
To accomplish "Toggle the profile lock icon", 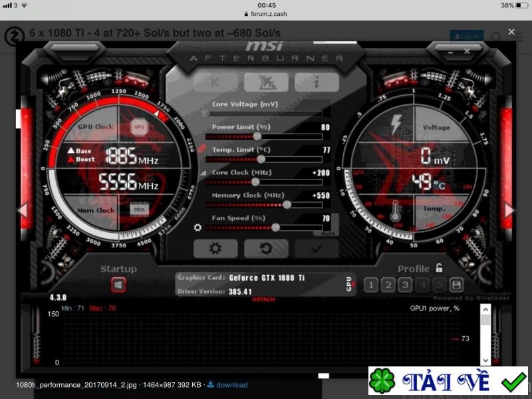I will [439, 268].
